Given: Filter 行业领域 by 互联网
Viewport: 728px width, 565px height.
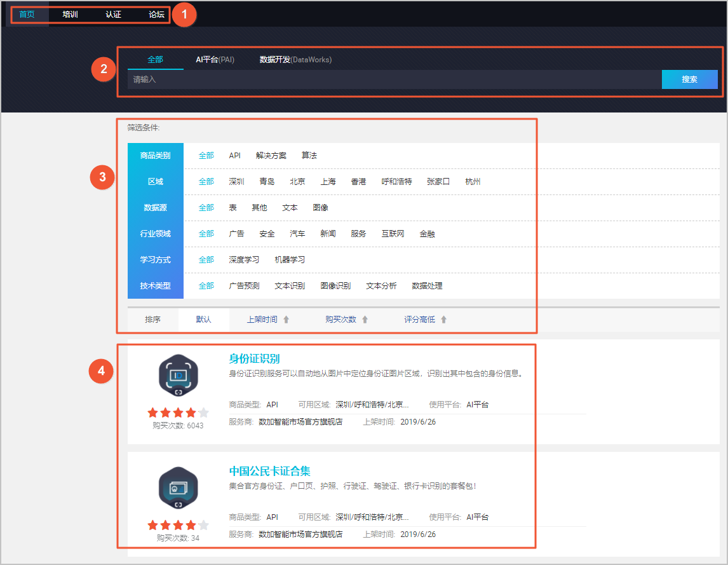Looking at the screenshot, I should click(x=393, y=234).
